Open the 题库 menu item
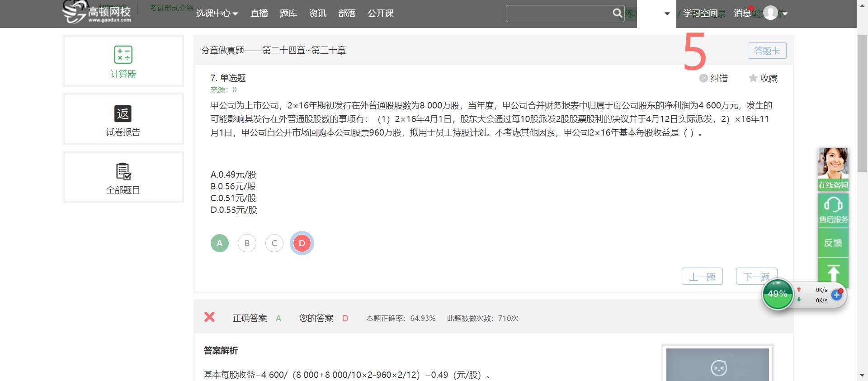This screenshot has height=381, width=868. 288,14
